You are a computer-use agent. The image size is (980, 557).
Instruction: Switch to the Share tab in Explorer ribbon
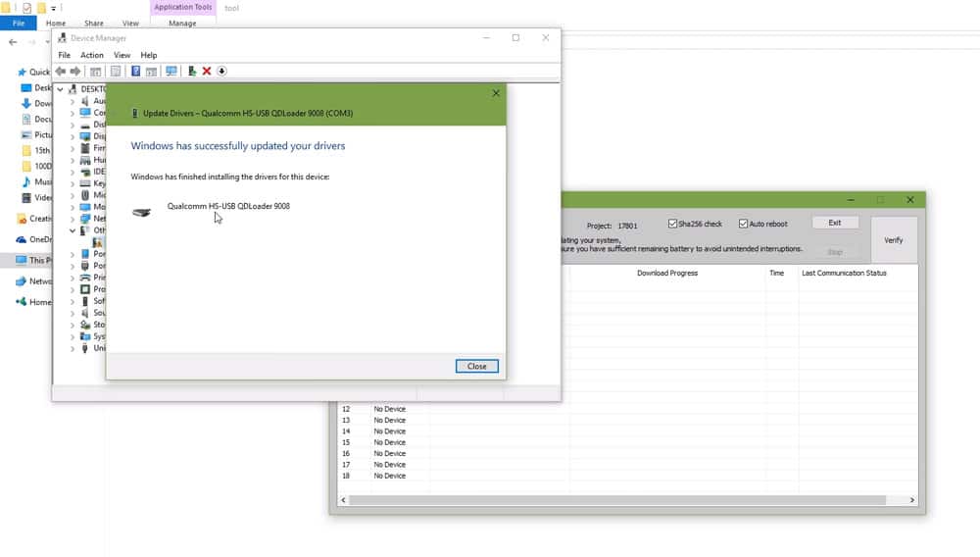(94, 24)
